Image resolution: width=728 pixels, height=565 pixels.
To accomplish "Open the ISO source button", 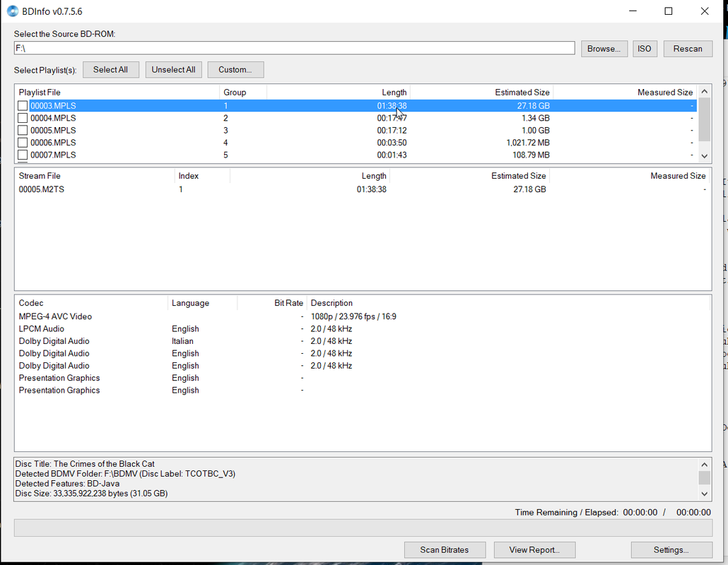I will click(645, 49).
